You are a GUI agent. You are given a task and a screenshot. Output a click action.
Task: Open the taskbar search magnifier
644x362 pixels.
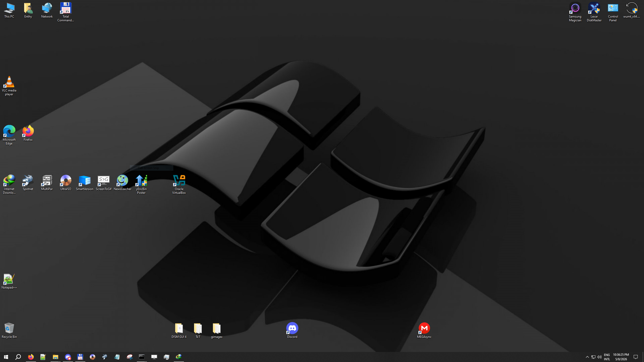coord(18,357)
